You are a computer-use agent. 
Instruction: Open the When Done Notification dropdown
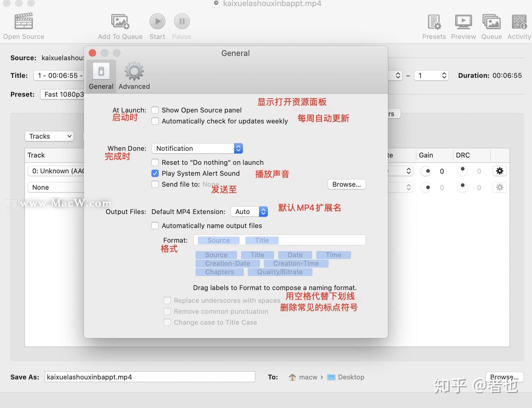197,148
